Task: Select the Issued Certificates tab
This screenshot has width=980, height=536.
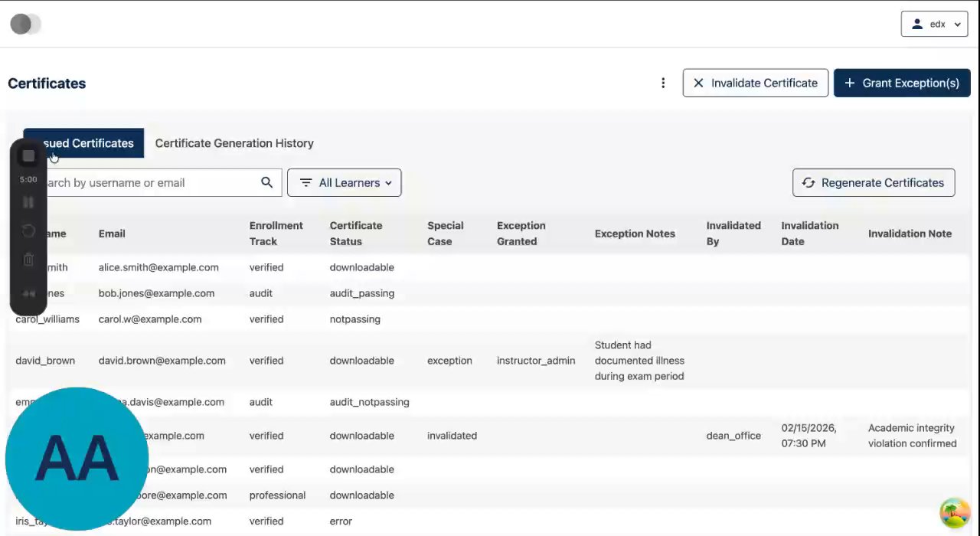Action: pos(92,143)
